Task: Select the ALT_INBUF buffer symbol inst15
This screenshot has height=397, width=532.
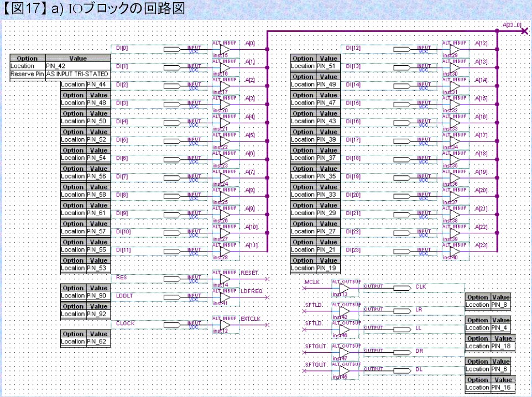Action: pyautogui.click(x=226, y=49)
